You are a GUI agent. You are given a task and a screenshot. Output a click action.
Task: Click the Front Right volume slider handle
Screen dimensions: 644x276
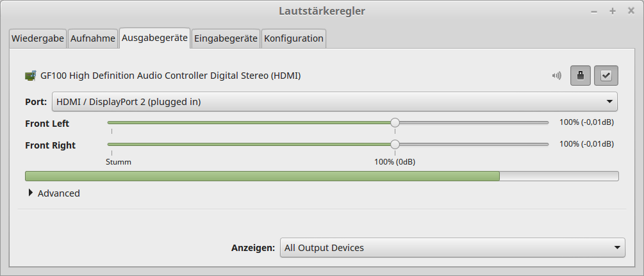(395, 144)
